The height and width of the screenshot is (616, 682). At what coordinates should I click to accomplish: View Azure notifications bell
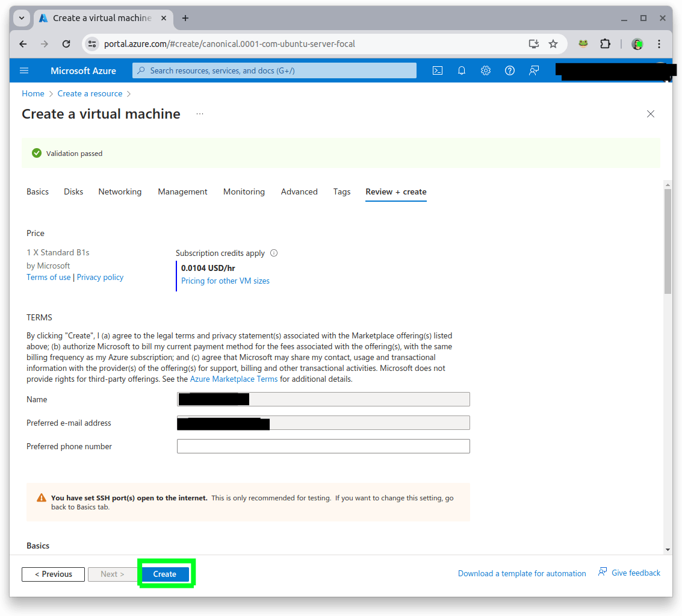pyautogui.click(x=462, y=70)
